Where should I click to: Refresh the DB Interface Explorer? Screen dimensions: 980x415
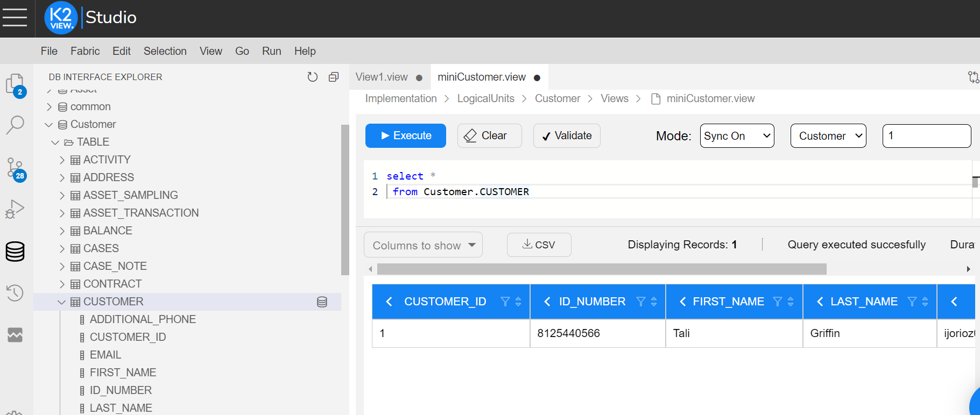pyautogui.click(x=312, y=77)
